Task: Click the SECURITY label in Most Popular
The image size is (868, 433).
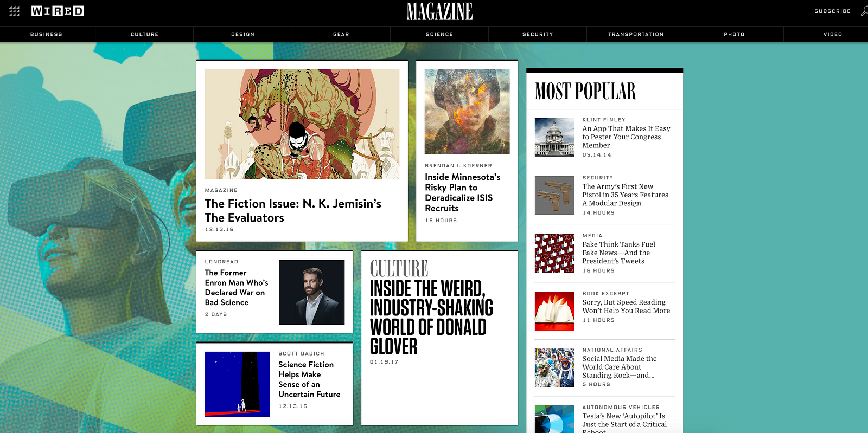Action: (598, 178)
